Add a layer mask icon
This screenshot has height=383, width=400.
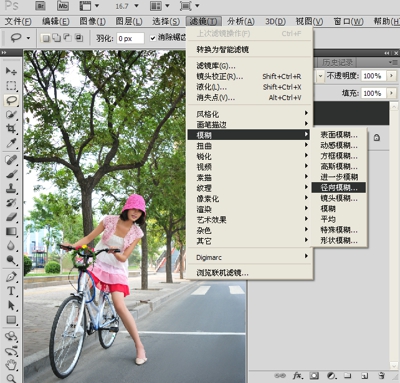coord(314,376)
